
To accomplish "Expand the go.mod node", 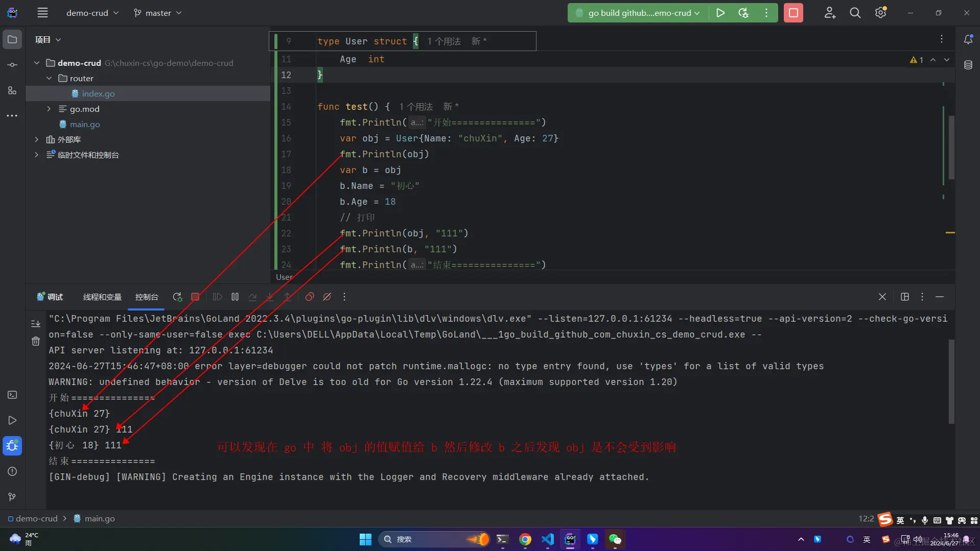I will tap(49, 109).
